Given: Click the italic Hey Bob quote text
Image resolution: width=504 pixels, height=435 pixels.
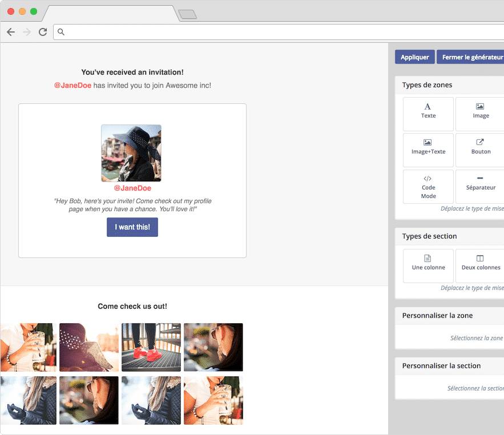Looking at the screenshot, I should click(x=132, y=205).
